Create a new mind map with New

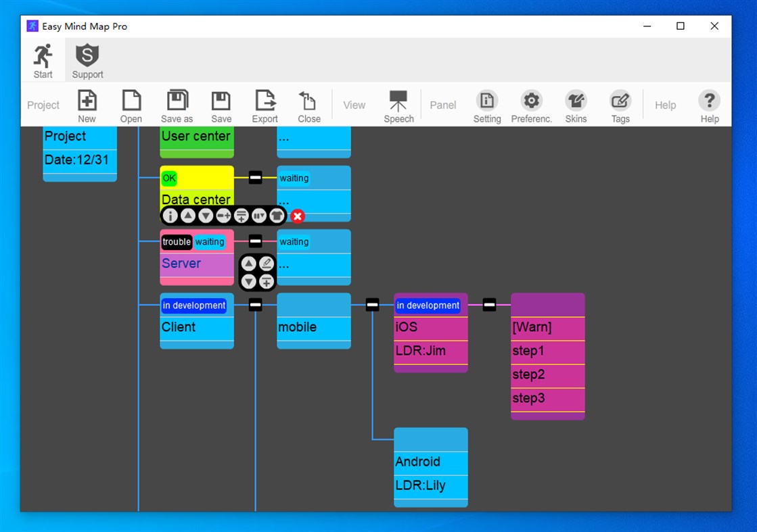(x=87, y=105)
